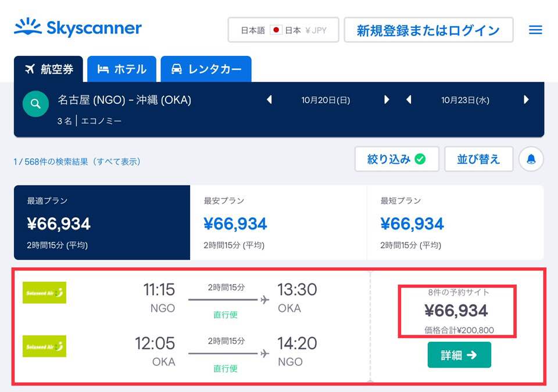558x392 pixels.
Task: Open the hamburger menu icon
Action: (535, 30)
